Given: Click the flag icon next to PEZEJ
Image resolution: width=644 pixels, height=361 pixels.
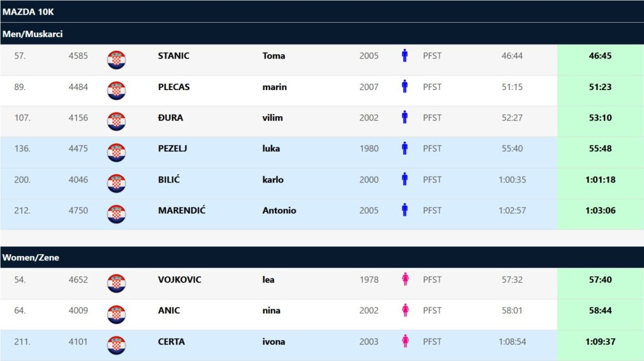Looking at the screenshot, I should [x=116, y=152].
